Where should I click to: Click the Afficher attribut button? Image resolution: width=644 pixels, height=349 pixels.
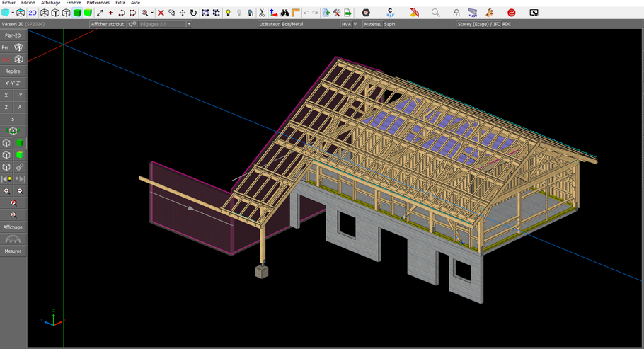(107, 24)
